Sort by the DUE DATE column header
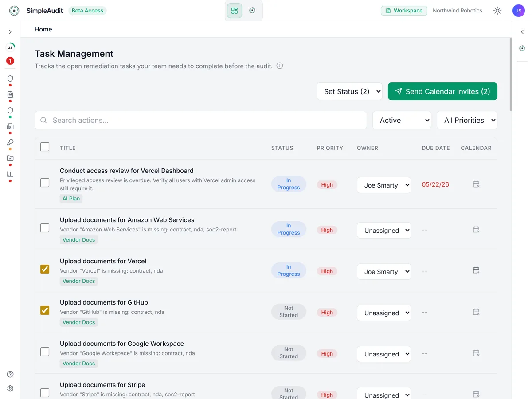Image resolution: width=532 pixels, height=399 pixels. (x=436, y=148)
